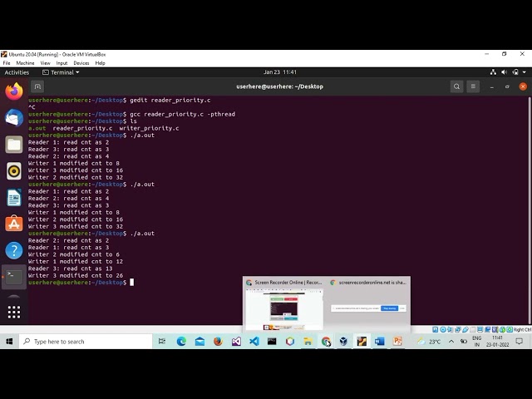
Task: Open the Jan 23 11:41 clock menu
Action: click(x=280, y=72)
